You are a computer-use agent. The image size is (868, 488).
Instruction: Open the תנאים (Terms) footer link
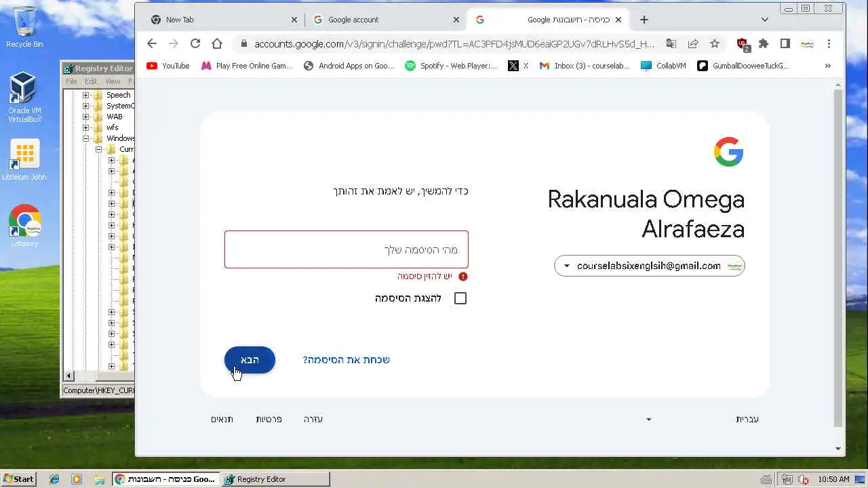click(x=222, y=419)
